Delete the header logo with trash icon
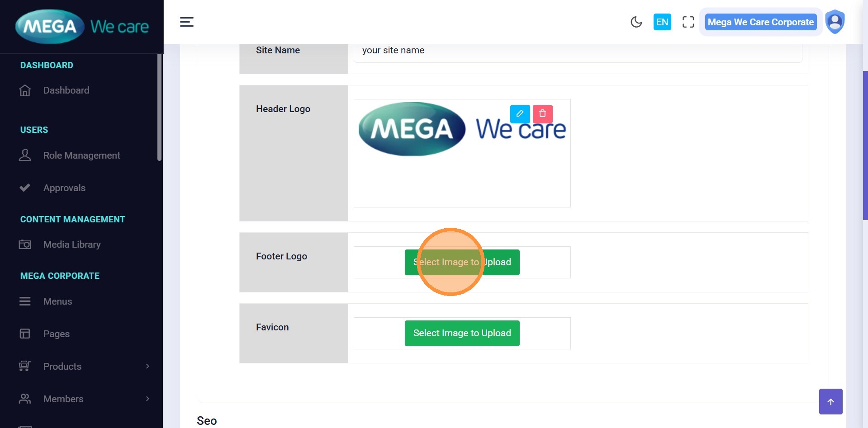 point(542,114)
